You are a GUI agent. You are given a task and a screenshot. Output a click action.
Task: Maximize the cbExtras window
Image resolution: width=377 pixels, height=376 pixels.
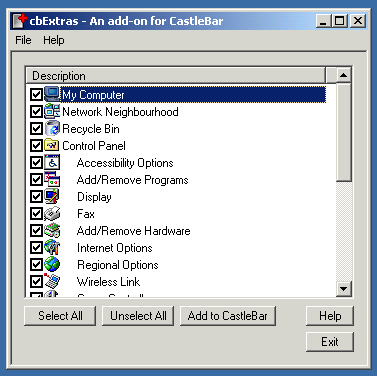tap(339, 21)
